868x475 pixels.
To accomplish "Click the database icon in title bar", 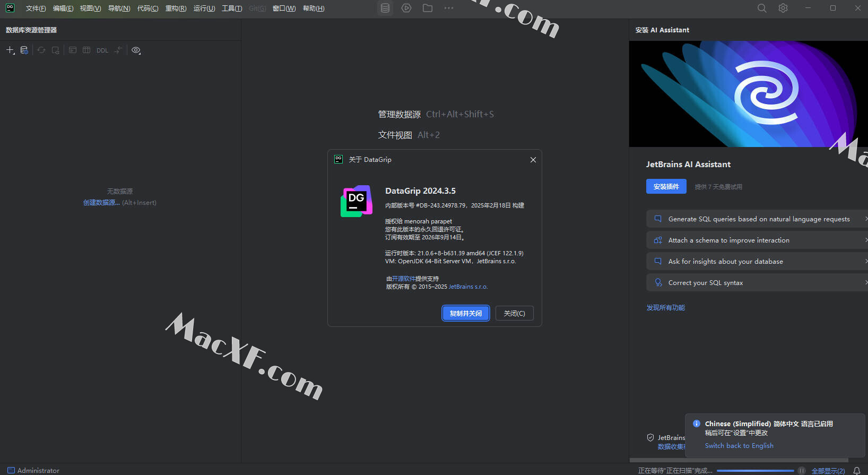I will click(x=385, y=8).
